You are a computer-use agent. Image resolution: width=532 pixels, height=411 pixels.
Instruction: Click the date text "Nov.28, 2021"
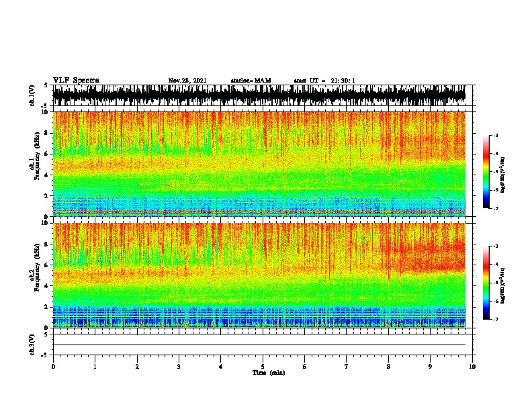pyautogui.click(x=187, y=81)
